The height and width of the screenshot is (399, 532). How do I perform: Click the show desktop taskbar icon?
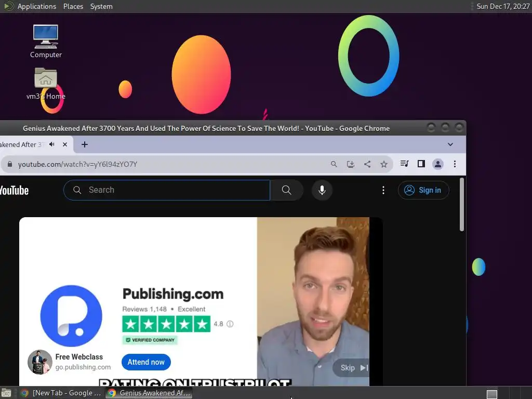pyautogui.click(x=6, y=393)
